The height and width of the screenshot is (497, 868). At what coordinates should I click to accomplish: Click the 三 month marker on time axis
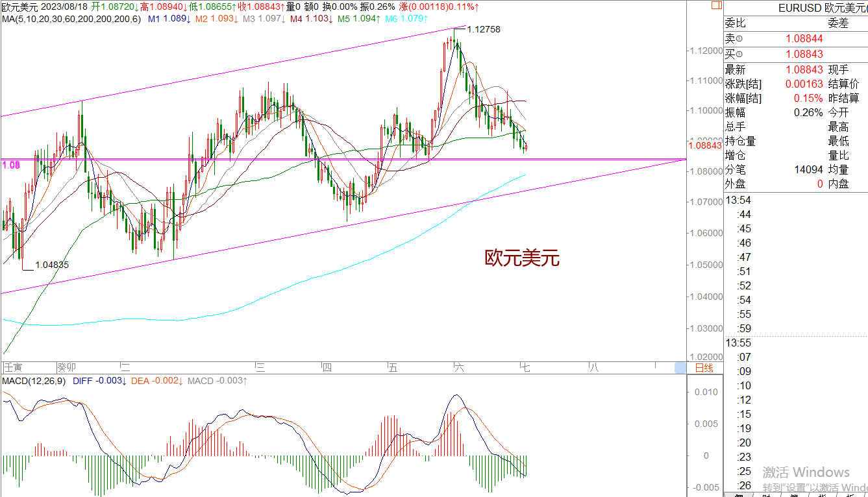click(261, 368)
